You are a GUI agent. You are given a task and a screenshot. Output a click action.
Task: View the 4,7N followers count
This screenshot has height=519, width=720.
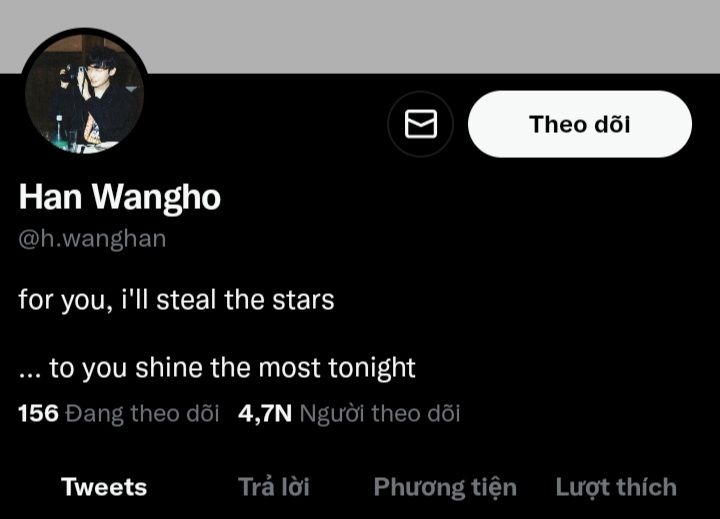coord(265,413)
